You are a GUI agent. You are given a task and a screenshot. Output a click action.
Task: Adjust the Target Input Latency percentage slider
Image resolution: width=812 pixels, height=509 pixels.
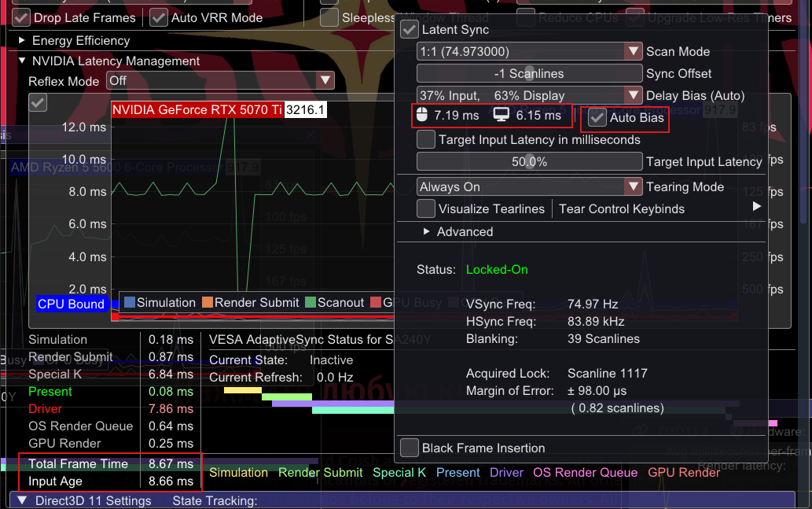coord(529,162)
